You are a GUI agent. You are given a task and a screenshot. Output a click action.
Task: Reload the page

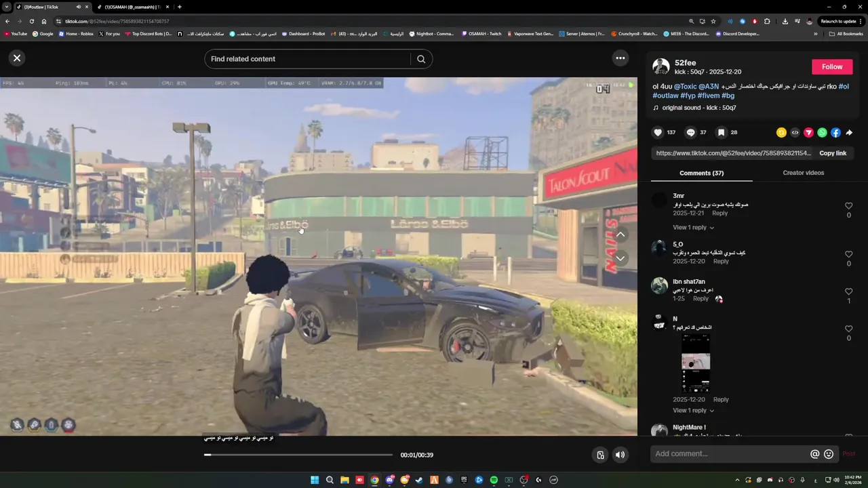31,21
